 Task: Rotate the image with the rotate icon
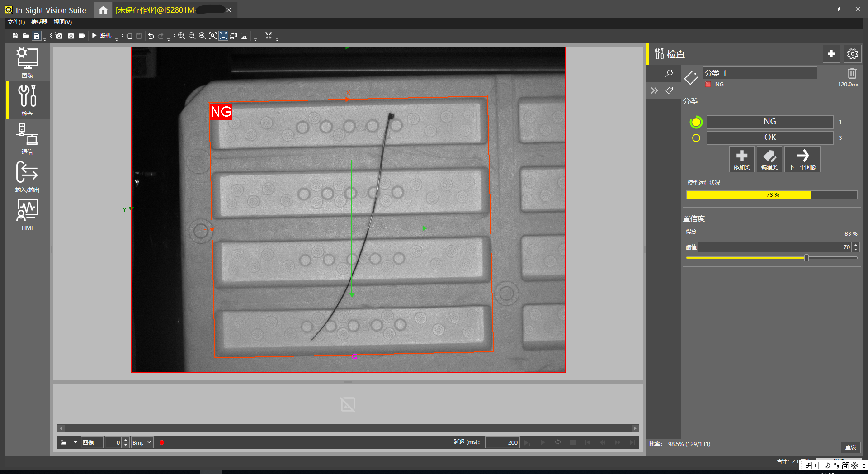point(234,36)
